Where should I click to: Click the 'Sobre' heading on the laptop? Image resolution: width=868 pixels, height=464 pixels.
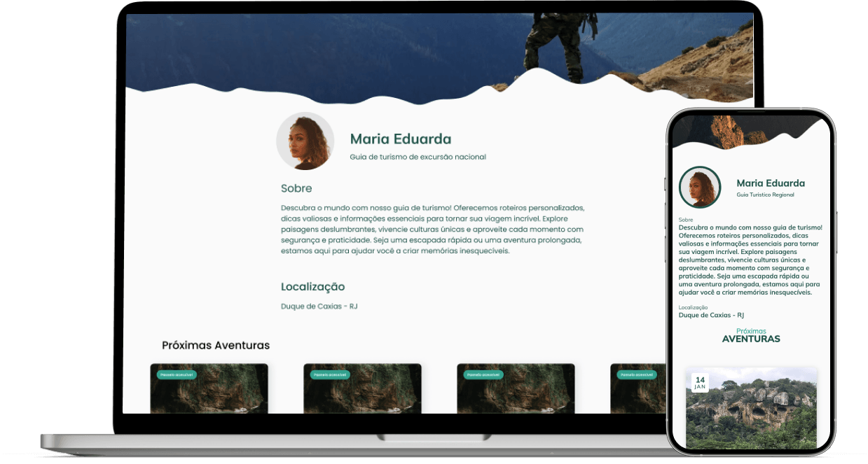click(296, 188)
